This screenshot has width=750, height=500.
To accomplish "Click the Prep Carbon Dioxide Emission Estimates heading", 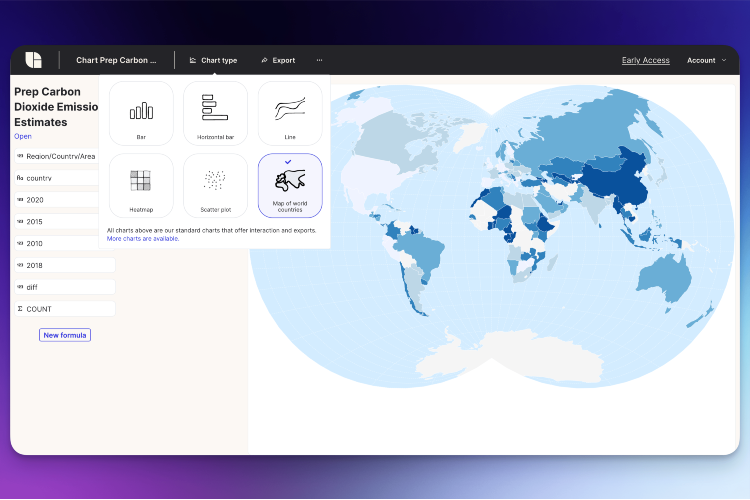I will 56,107.
